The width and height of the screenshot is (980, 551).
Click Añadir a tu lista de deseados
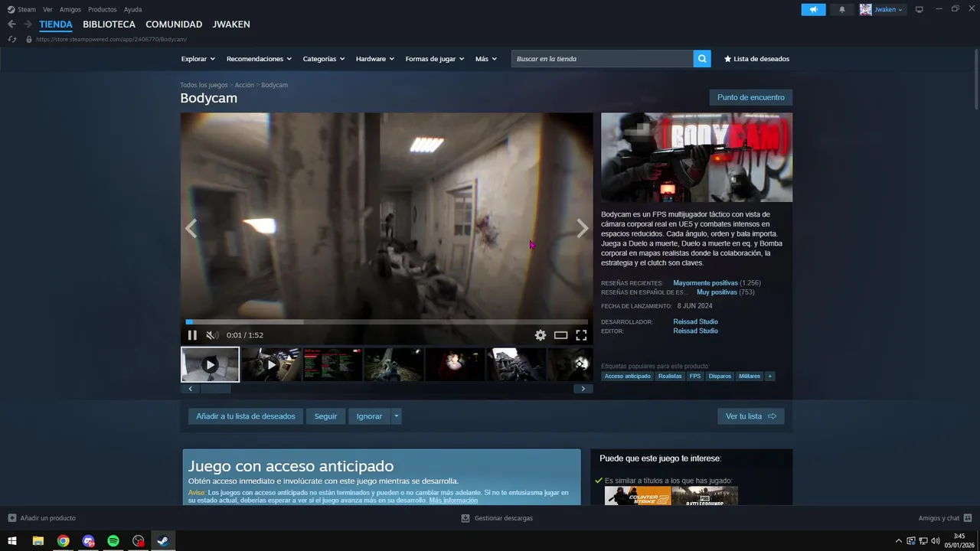pos(246,416)
